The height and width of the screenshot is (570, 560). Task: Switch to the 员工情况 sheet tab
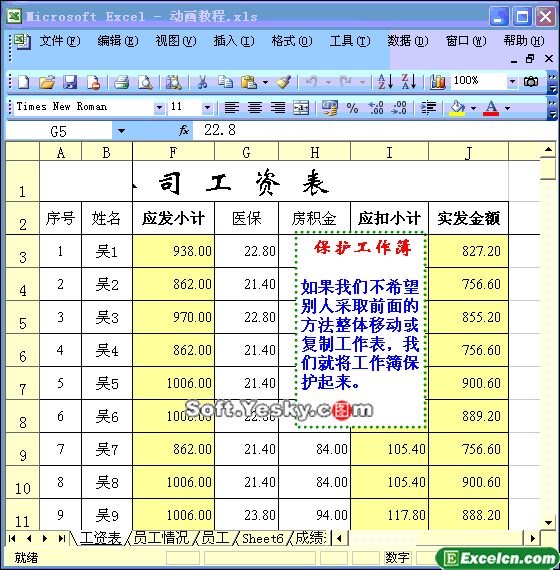click(161, 538)
